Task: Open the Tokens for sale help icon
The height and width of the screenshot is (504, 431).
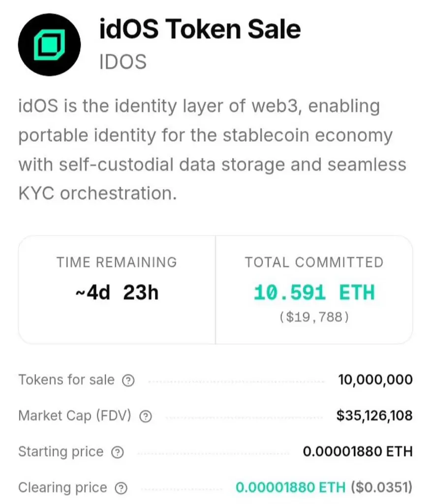Action: 128,380
